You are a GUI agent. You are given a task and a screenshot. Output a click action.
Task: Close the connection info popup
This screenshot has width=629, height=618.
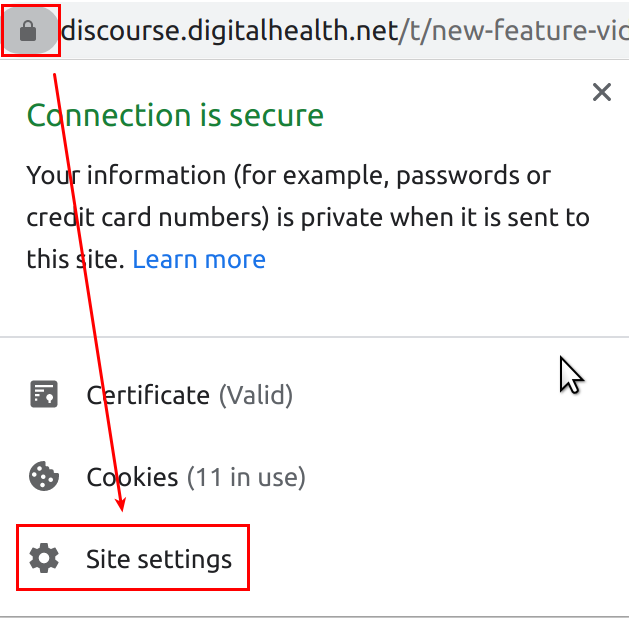coord(601,93)
